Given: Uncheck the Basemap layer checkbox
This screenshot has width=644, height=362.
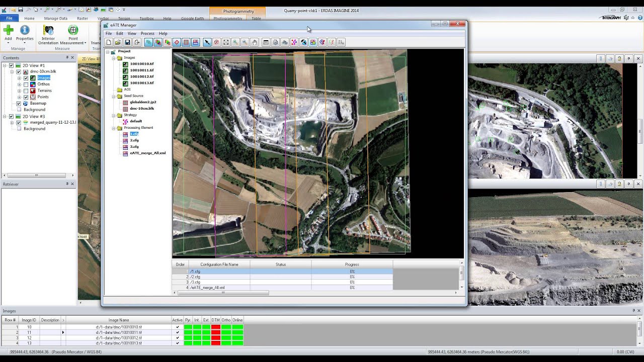Looking at the screenshot, I should (19, 104).
